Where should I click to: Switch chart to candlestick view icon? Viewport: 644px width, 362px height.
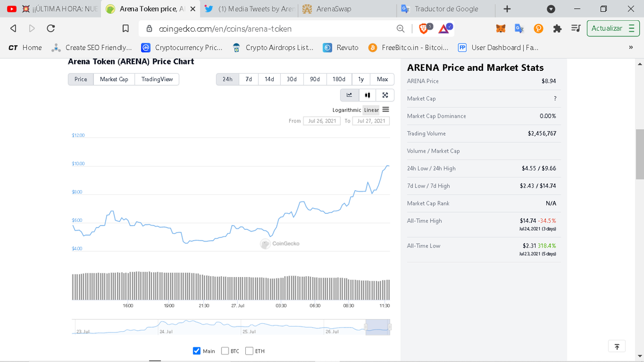pos(367,95)
